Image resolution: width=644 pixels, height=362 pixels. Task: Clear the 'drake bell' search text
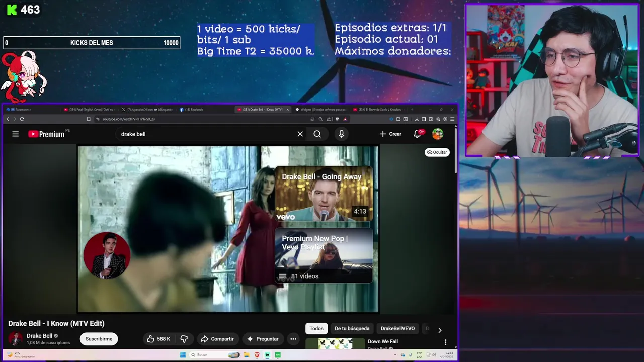[x=300, y=134]
